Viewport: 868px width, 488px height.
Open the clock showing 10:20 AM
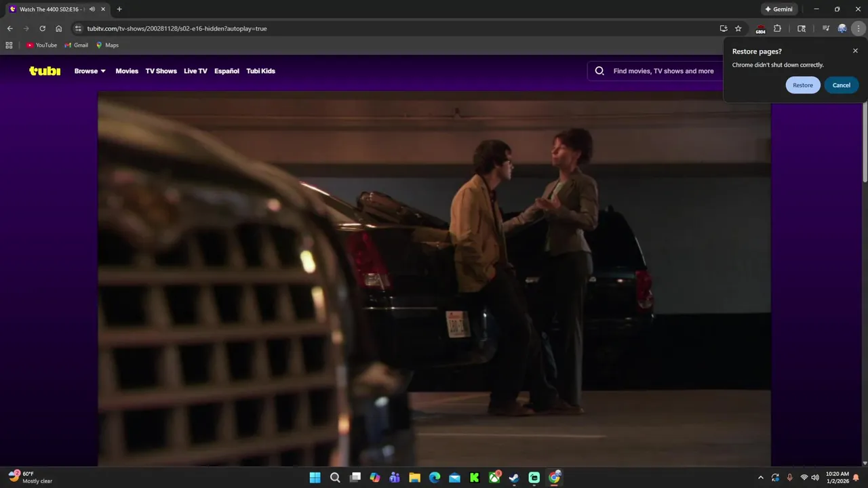[837, 478]
